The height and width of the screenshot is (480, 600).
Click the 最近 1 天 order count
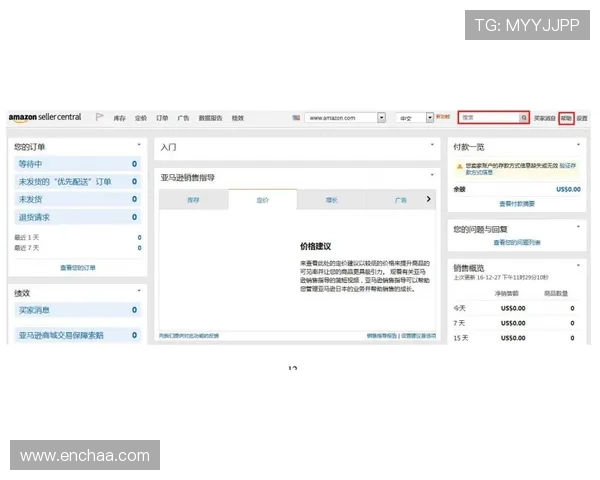point(140,237)
